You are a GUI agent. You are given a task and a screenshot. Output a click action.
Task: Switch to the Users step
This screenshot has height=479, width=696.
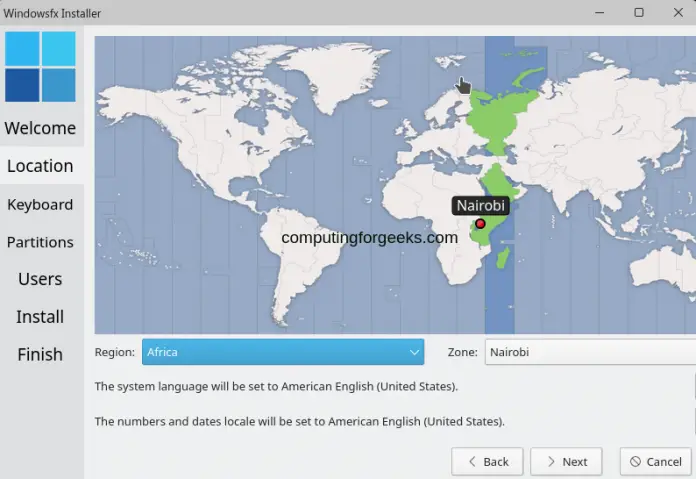[x=40, y=279]
